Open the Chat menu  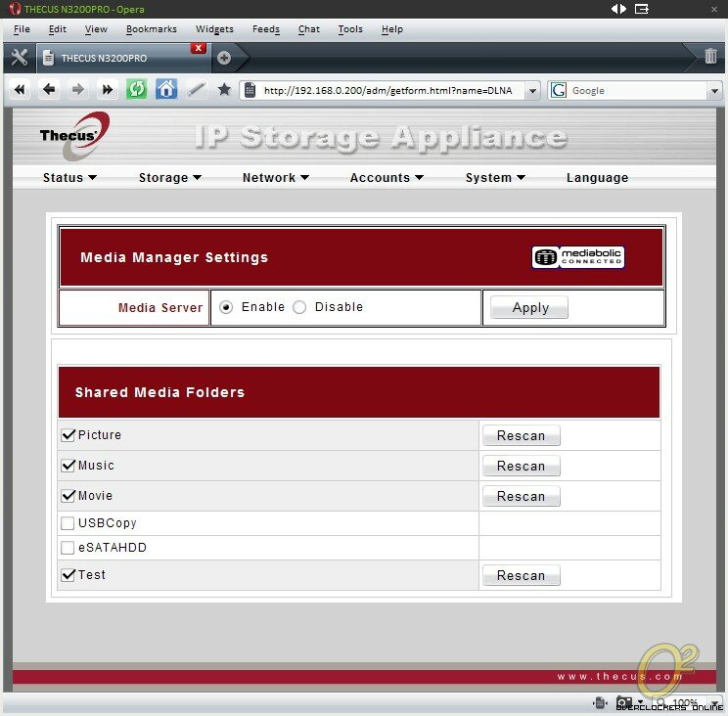309,29
